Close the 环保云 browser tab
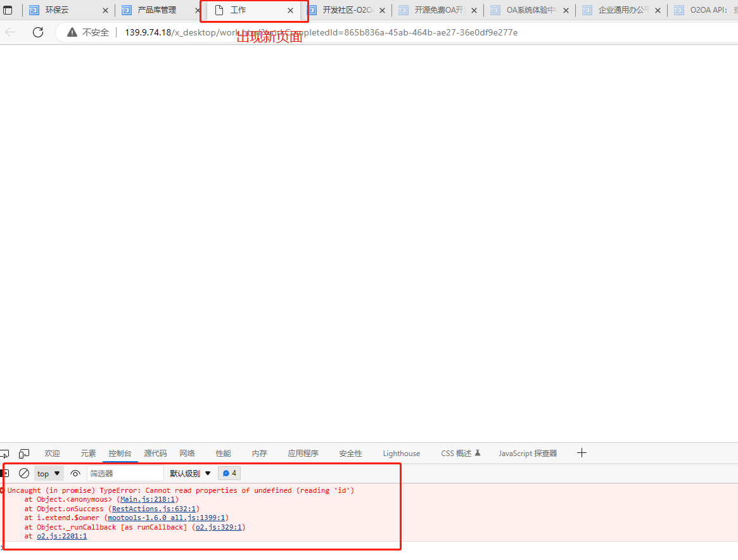Image resolution: width=738 pixels, height=560 pixels. (x=105, y=10)
